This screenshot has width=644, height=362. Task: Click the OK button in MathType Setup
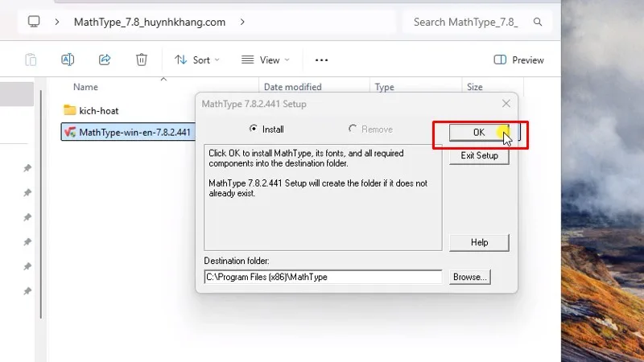point(479,132)
